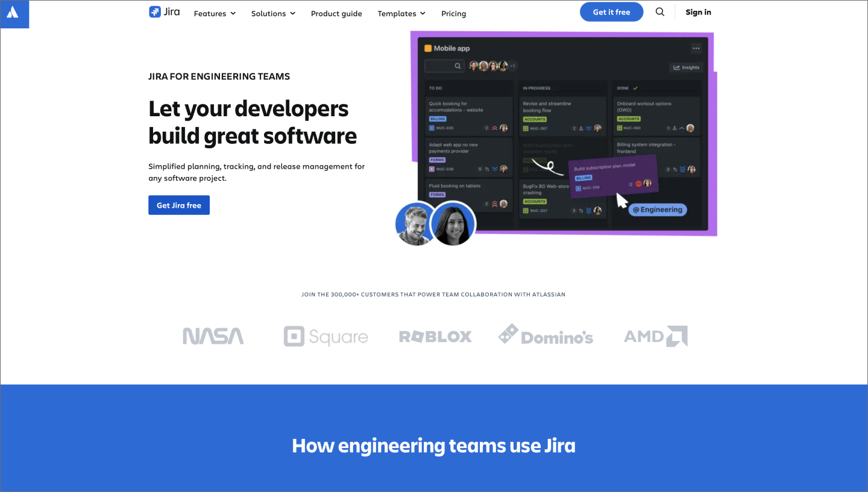Expand the Solutions dropdown menu
868x492 pixels.
click(273, 13)
